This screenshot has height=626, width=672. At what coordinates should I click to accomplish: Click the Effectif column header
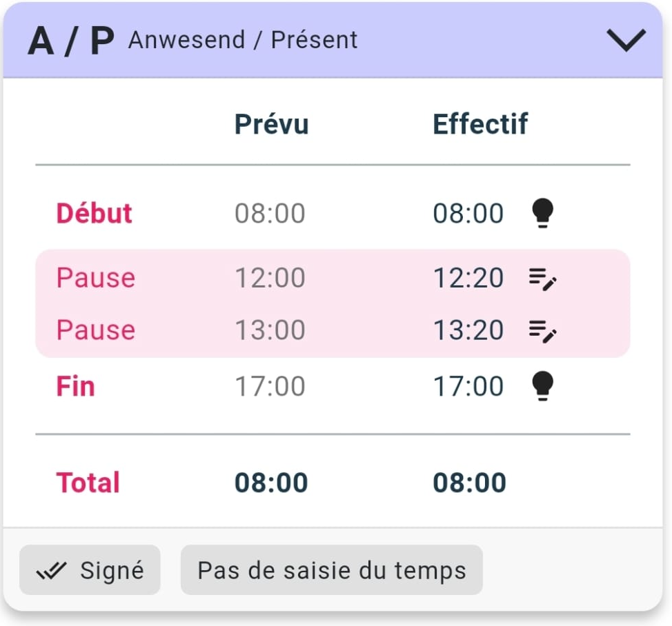click(x=480, y=125)
